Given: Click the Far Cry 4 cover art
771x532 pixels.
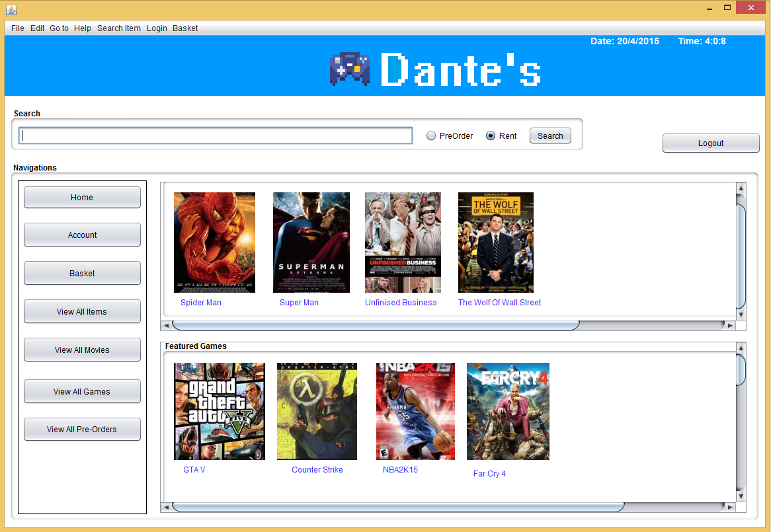Looking at the screenshot, I should [508, 411].
